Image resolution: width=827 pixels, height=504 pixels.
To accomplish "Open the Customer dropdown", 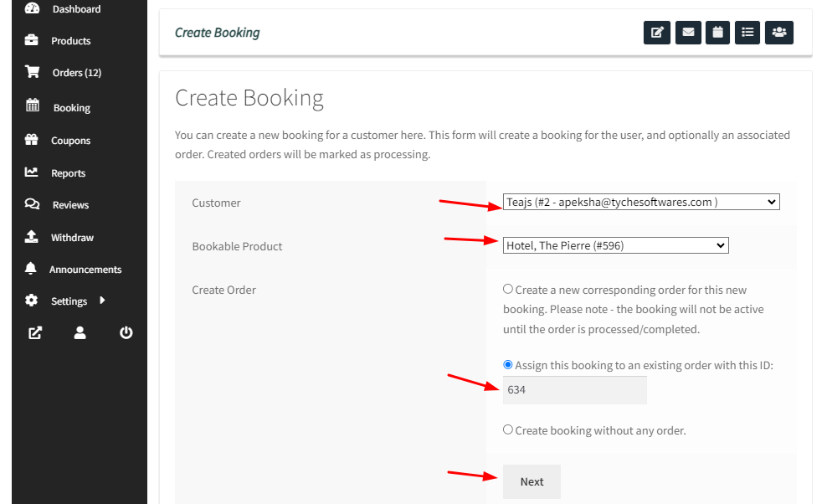I will click(641, 202).
